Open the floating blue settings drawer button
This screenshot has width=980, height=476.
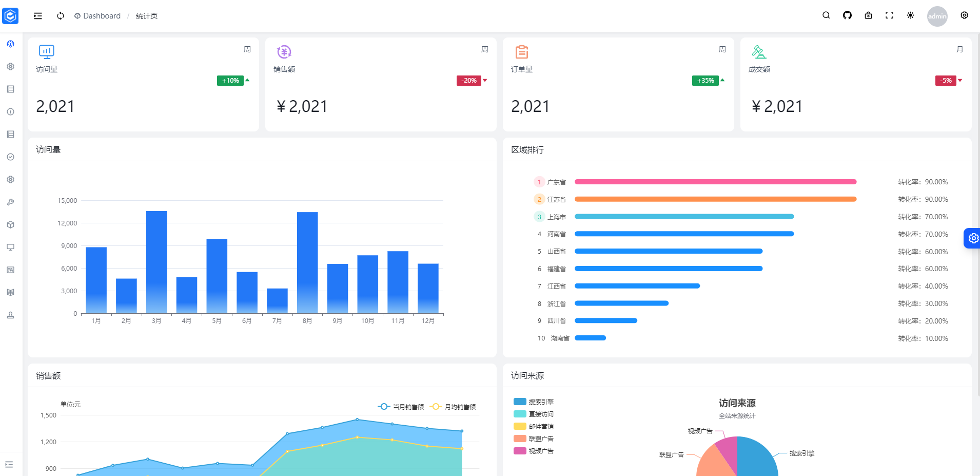[972, 238]
